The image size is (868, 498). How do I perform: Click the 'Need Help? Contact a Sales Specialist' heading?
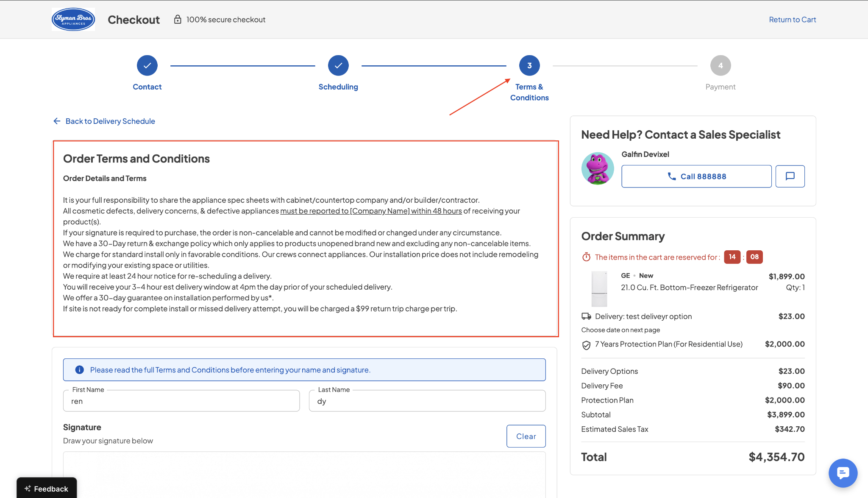[x=681, y=134]
